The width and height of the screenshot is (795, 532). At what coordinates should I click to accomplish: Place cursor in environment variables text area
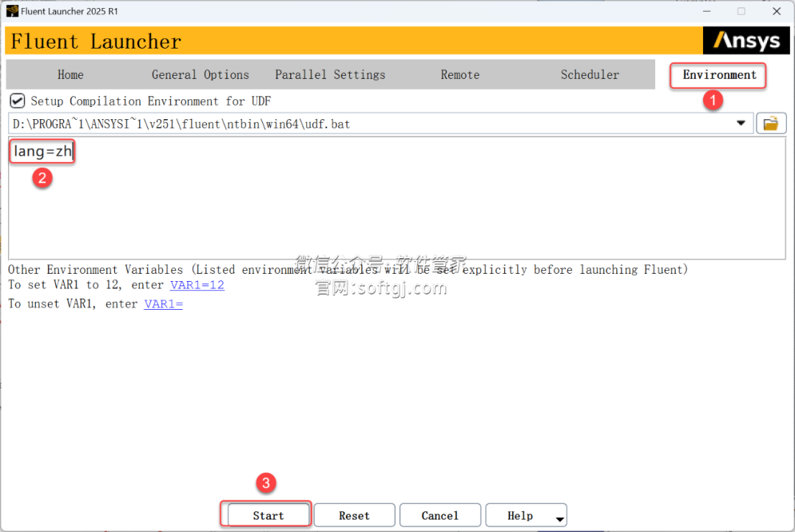(x=397, y=198)
